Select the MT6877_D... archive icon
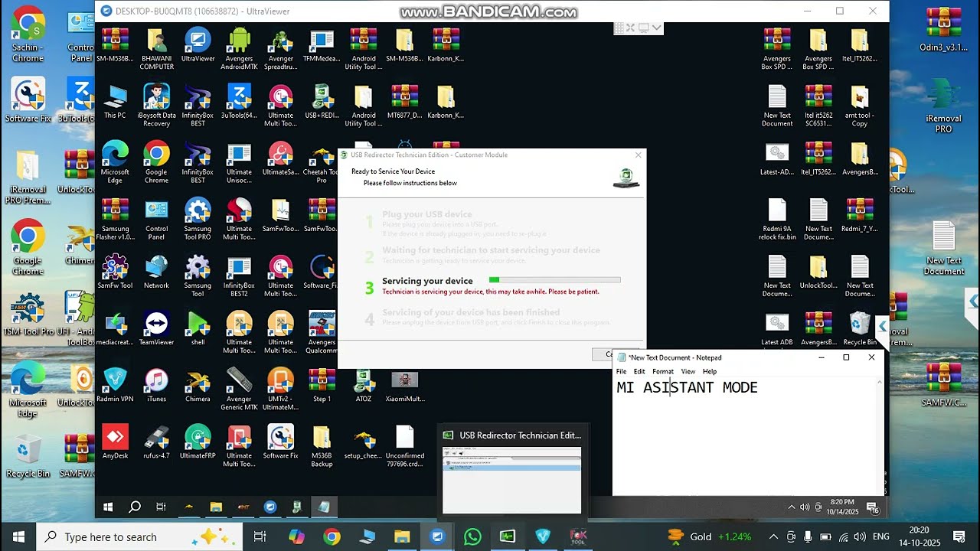Image resolution: width=980 pixels, height=551 pixels. (x=404, y=102)
